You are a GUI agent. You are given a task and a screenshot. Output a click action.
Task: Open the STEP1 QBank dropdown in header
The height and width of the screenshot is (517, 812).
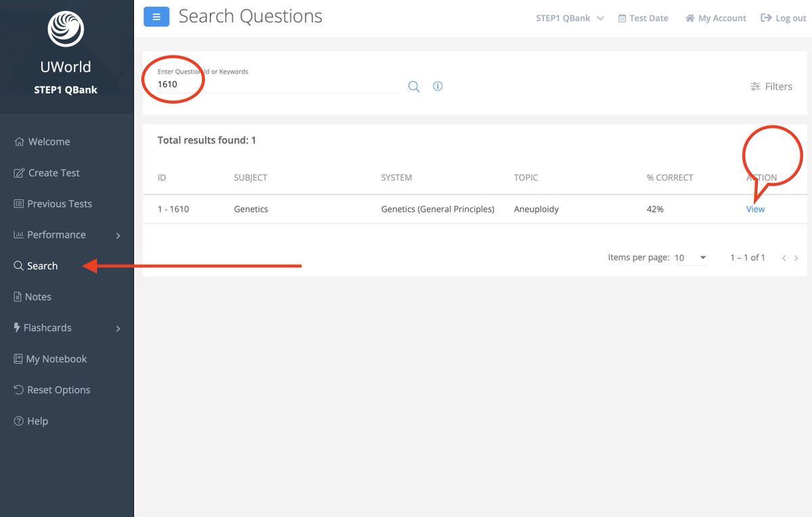(570, 18)
